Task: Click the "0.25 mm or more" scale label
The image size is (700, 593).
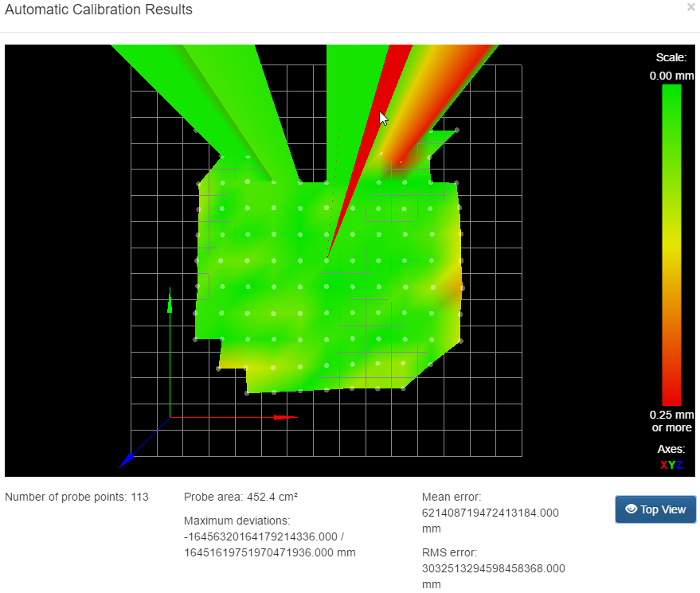Action: pos(671,421)
